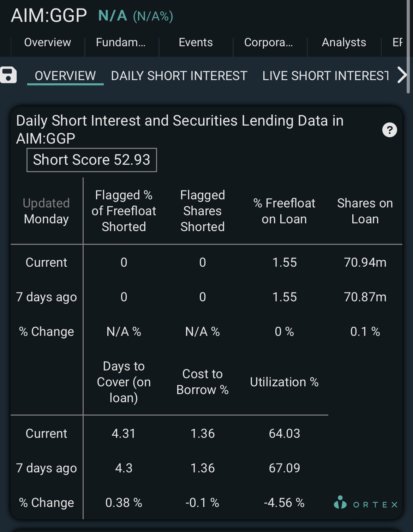Image resolution: width=413 pixels, height=532 pixels.
Task: Go to the Analysts tab
Action: tap(344, 42)
